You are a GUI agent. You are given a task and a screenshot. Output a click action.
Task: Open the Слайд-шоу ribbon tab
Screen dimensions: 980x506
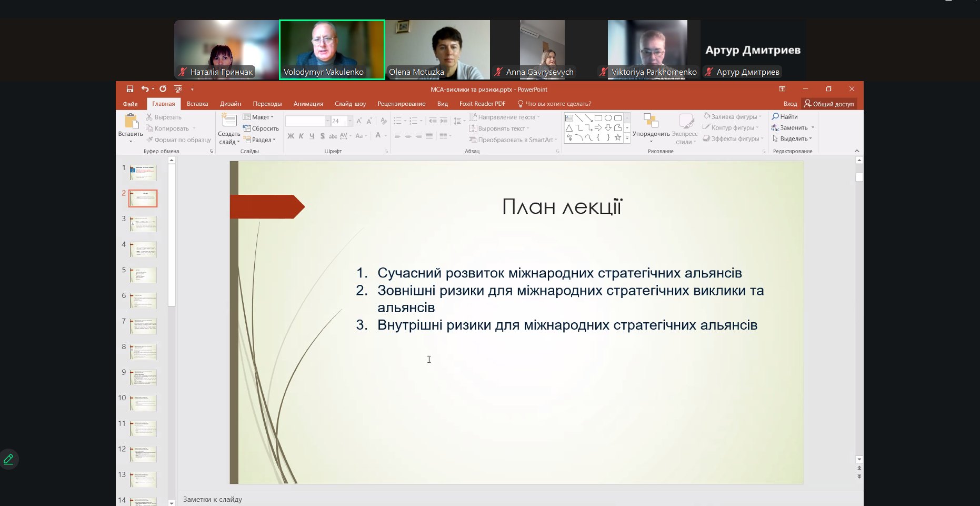point(350,104)
